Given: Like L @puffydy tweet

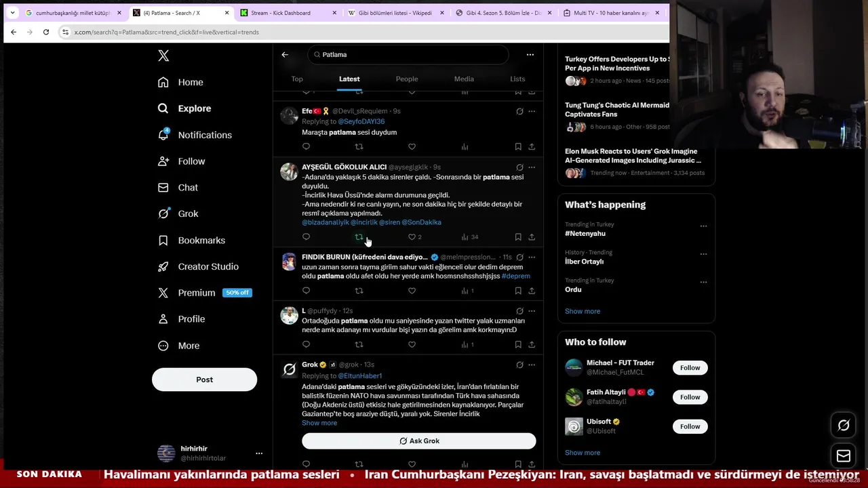Looking at the screenshot, I should [412, 344].
